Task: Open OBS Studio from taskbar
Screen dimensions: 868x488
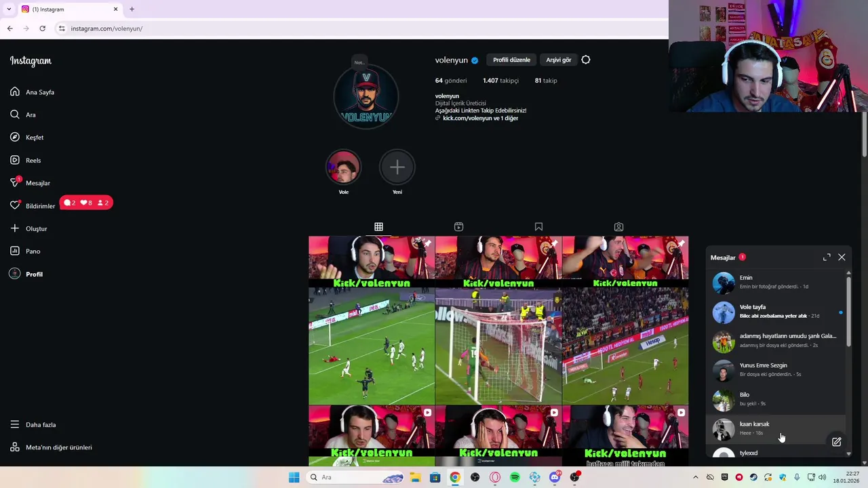Action: coord(475,477)
